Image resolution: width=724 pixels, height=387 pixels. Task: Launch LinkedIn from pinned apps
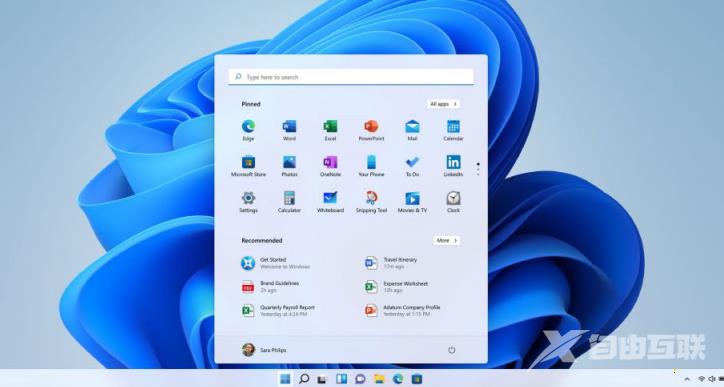tap(453, 166)
